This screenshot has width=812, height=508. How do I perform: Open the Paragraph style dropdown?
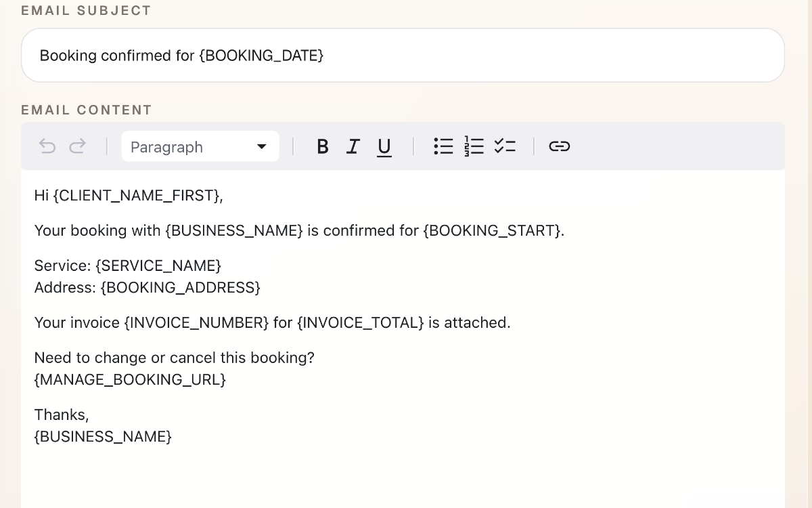tap(200, 146)
